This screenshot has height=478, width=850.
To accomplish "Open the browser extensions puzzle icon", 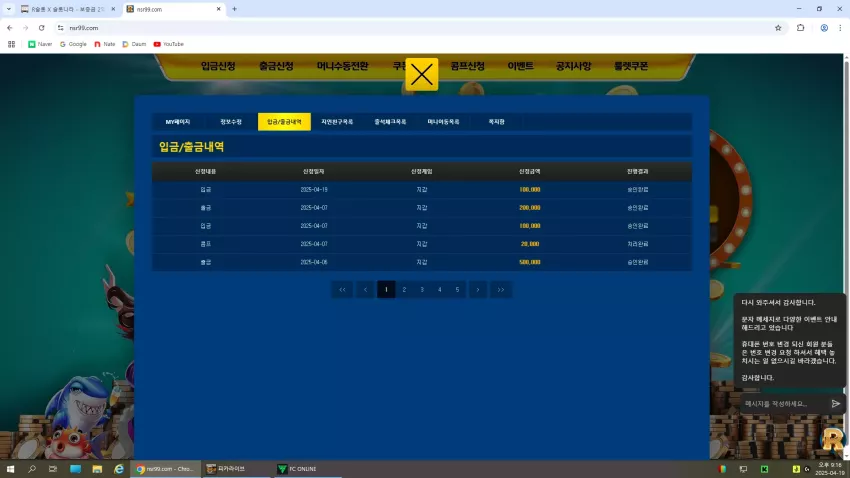I will click(x=801, y=28).
